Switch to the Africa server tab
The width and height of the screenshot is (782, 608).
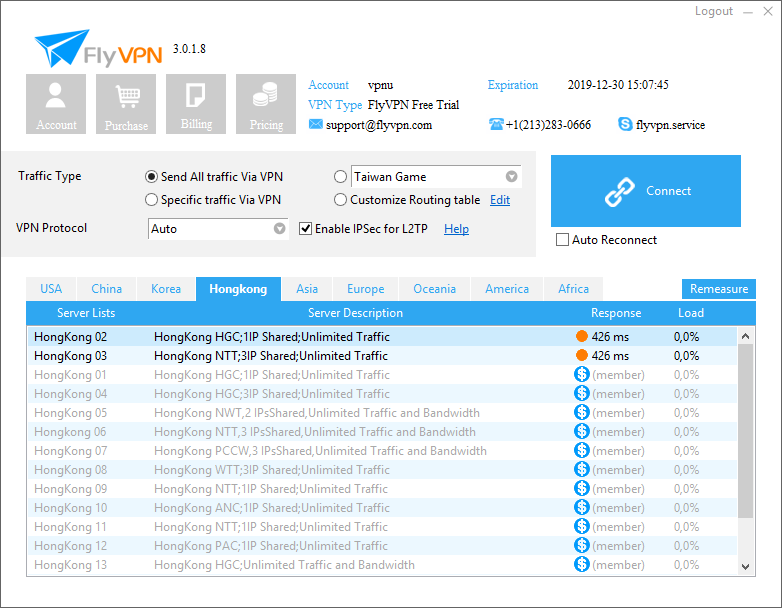tap(574, 289)
